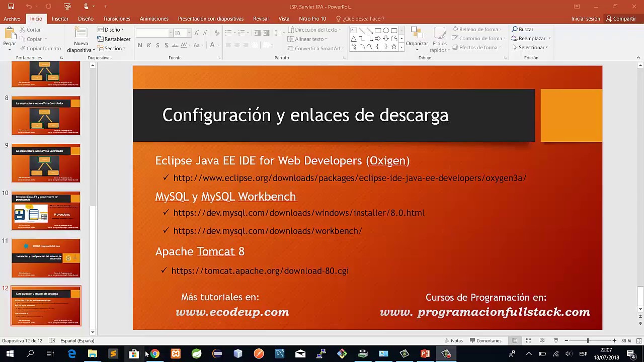Increase list indent level icon
The width and height of the screenshot is (644, 362).
click(266, 33)
